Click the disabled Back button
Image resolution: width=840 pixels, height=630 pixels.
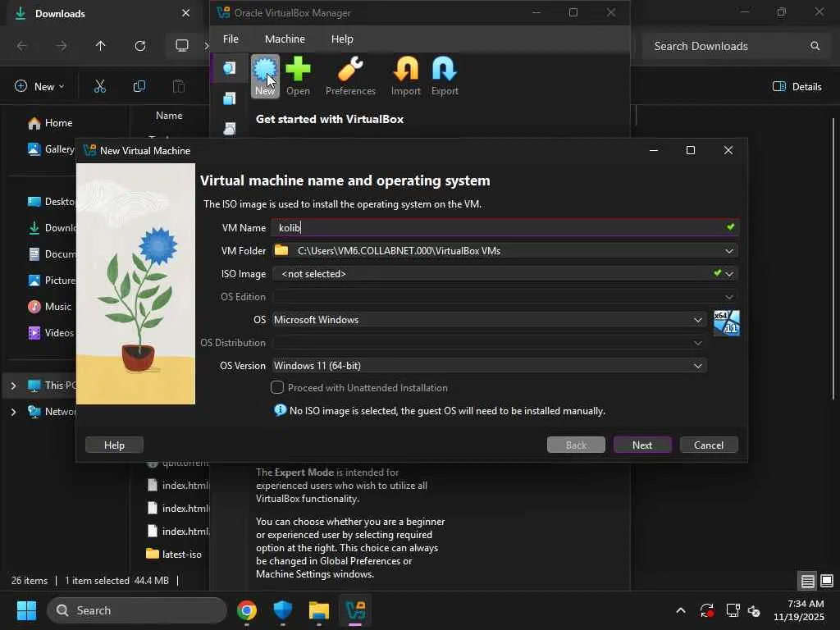tap(576, 445)
